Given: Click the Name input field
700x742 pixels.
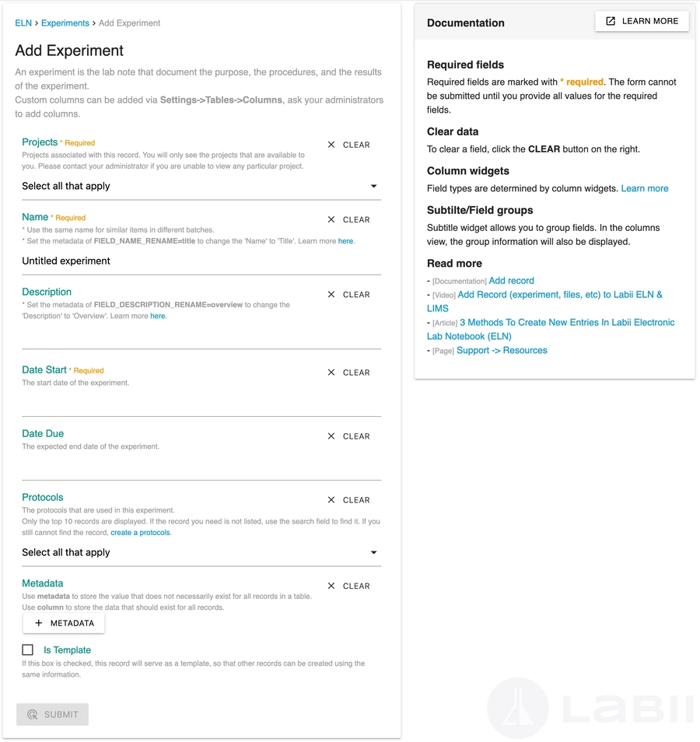Looking at the screenshot, I should (201, 261).
